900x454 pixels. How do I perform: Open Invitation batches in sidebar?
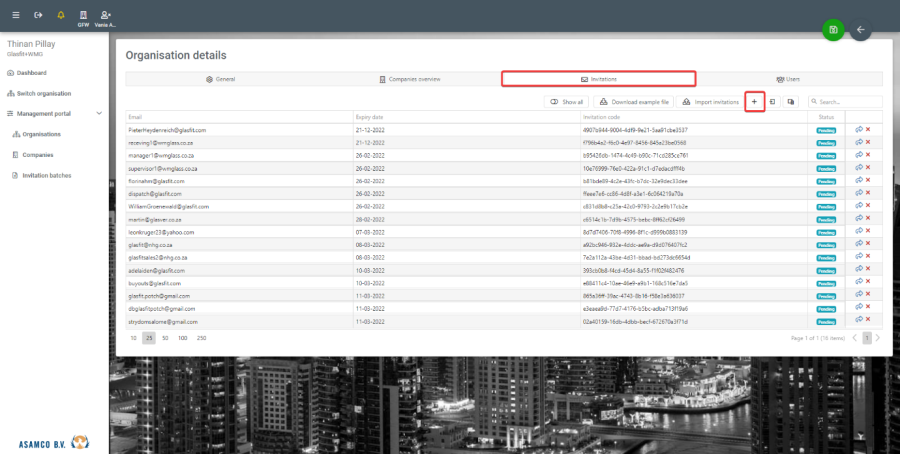(46, 175)
